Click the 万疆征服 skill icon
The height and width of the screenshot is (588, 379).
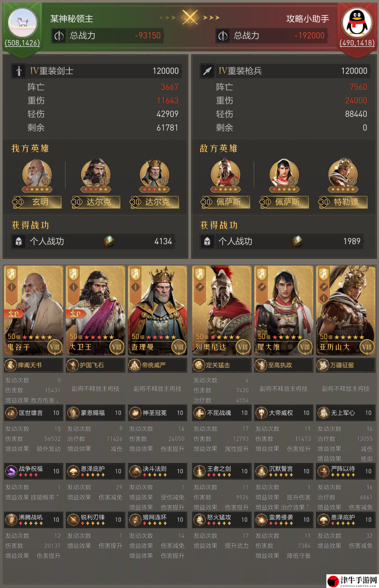pyautogui.click(x=323, y=365)
